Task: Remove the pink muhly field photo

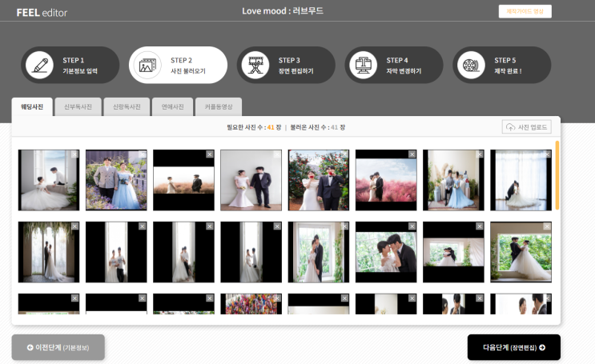Action: (412, 154)
